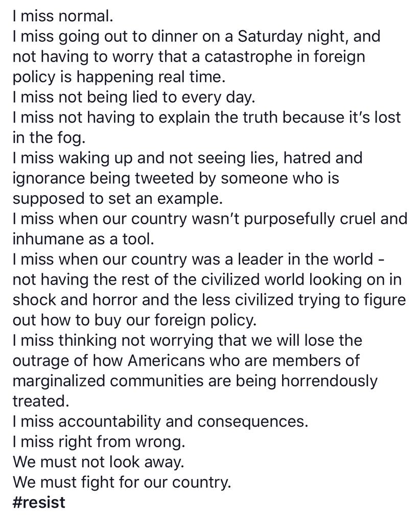Click the line mentioning "explain the truth"

(x=206, y=117)
